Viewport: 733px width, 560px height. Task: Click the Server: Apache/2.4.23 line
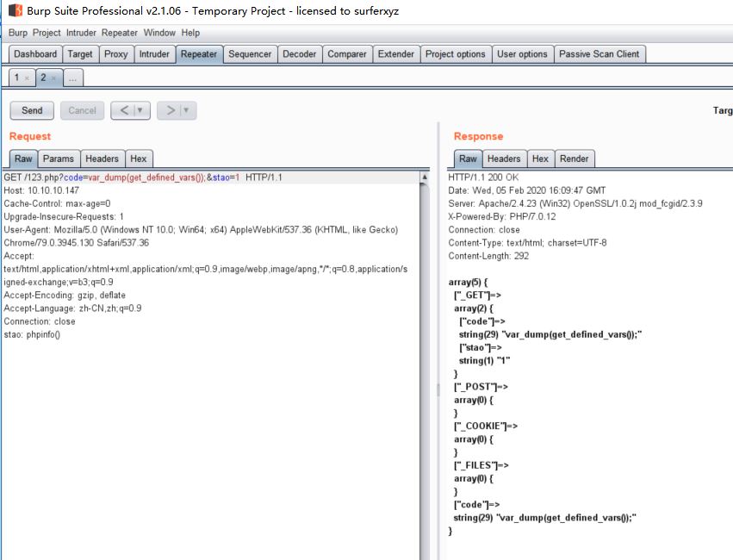click(x=575, y=204)
